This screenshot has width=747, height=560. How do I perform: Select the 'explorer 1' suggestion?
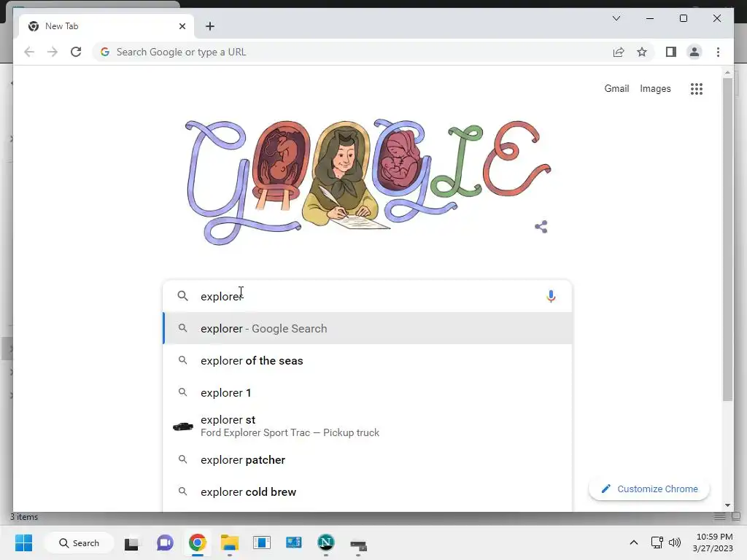(368, 392)
